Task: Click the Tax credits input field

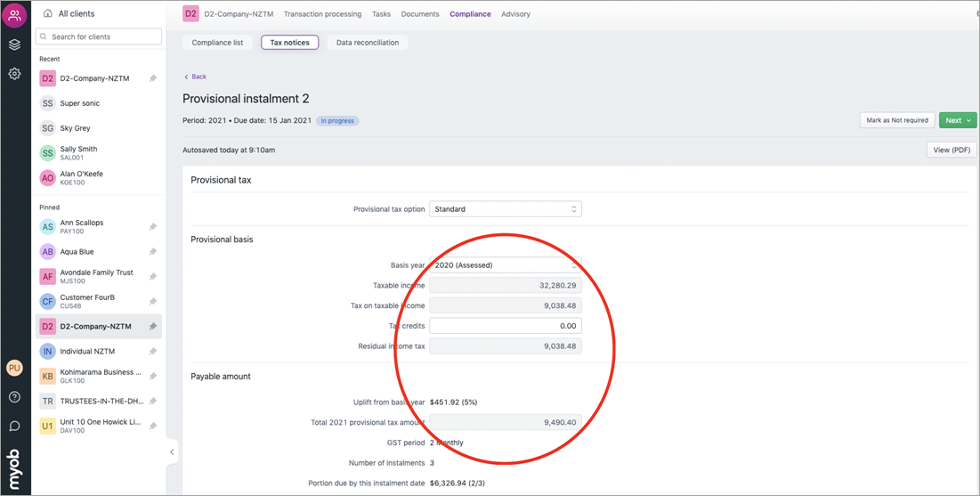Action: [x=505, y=326]
